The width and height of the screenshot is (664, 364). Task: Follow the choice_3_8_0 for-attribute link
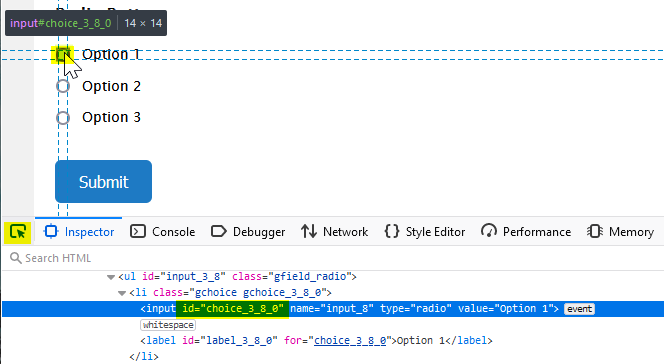pyautogui.click(x=350, y=341)
